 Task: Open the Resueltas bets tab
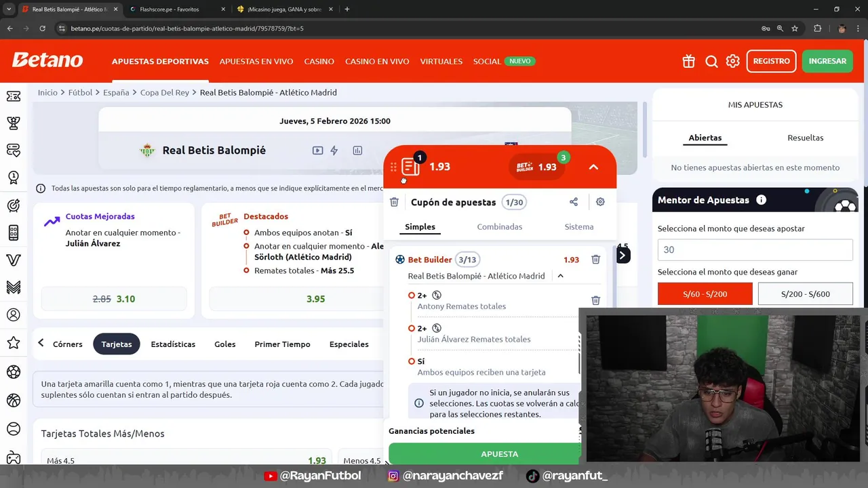pyautogui.click(x=806, y=138)
